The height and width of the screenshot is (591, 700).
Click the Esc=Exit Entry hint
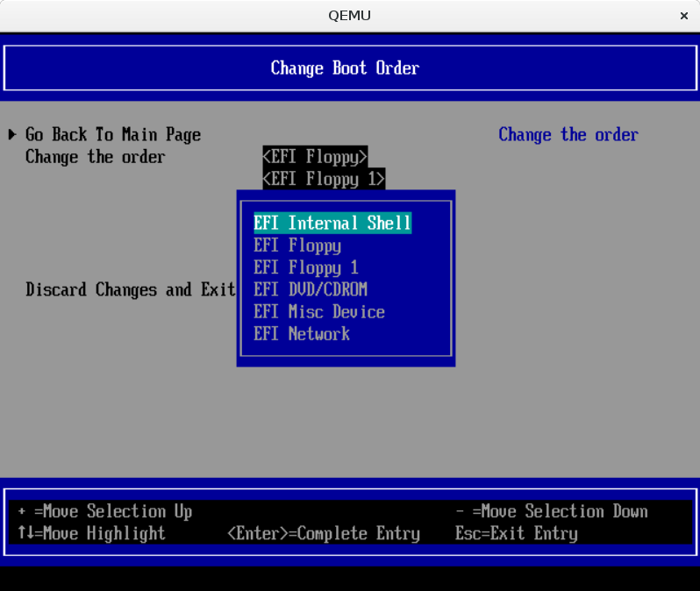517,533
